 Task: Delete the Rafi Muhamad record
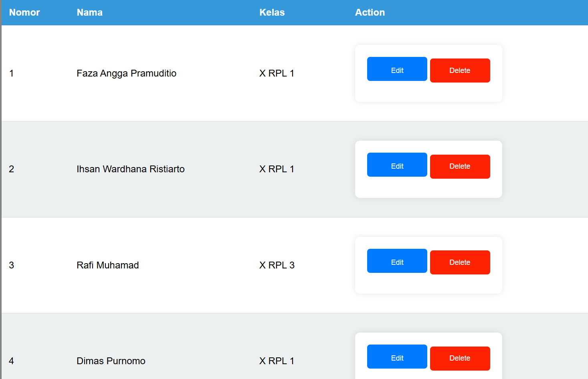pos(460,262)
